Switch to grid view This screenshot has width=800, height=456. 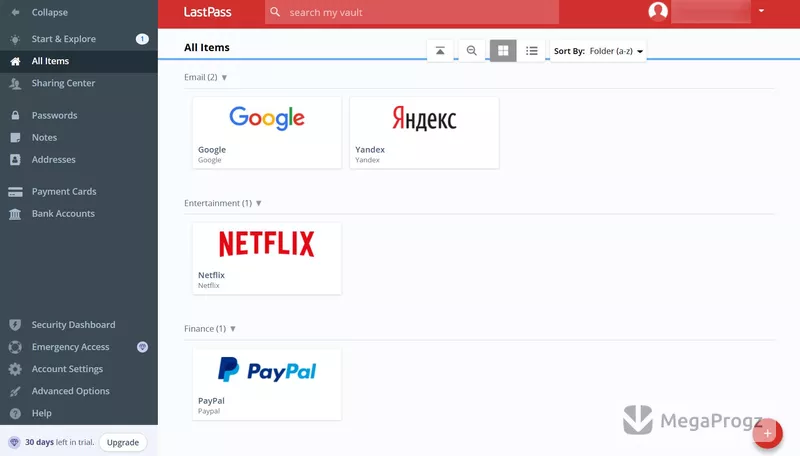(x=503, y=50)
